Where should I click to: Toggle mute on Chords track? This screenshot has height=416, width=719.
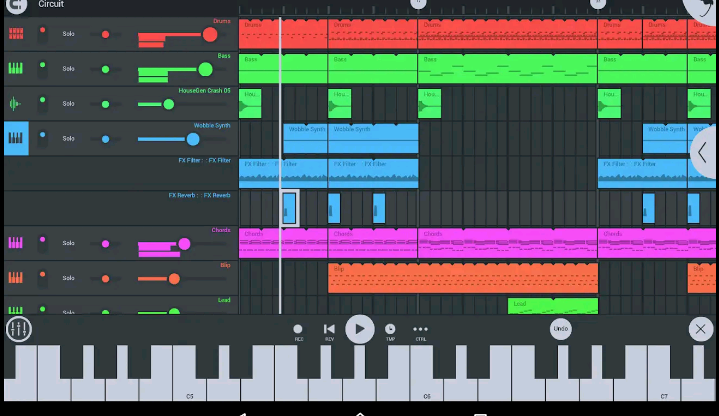click(42, 243)
